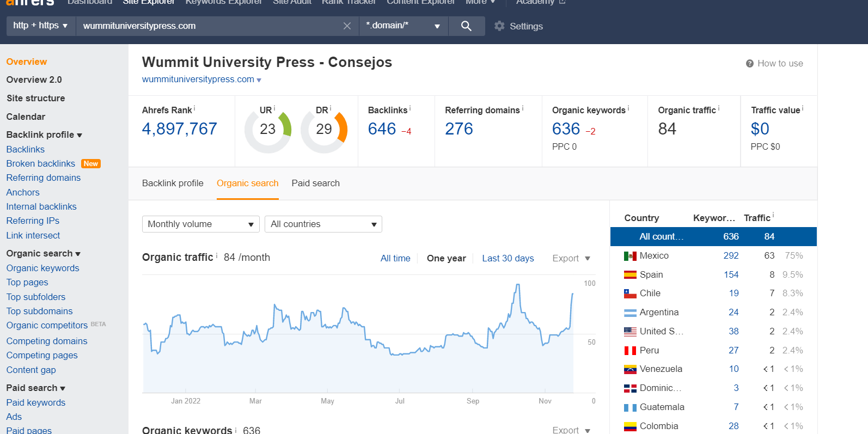
Task: Open the http + https protocol dropdown
Action: point(40,26)
